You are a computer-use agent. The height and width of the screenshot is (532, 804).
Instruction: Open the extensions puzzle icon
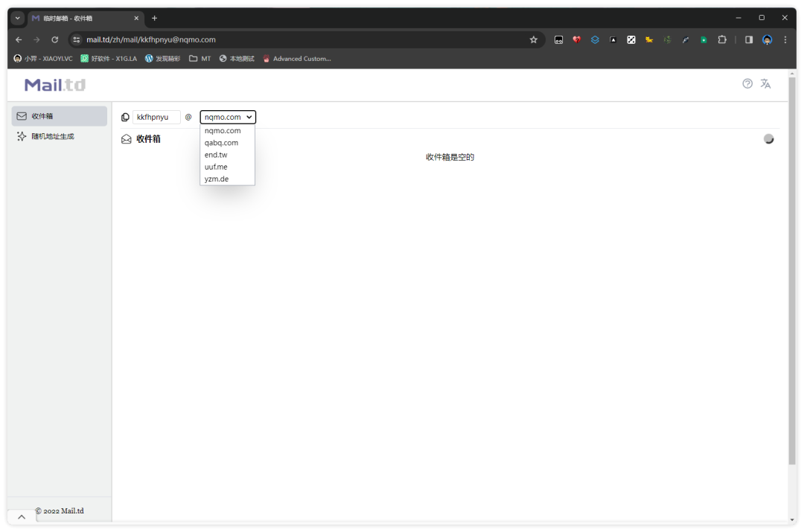[x=722, y=39]
